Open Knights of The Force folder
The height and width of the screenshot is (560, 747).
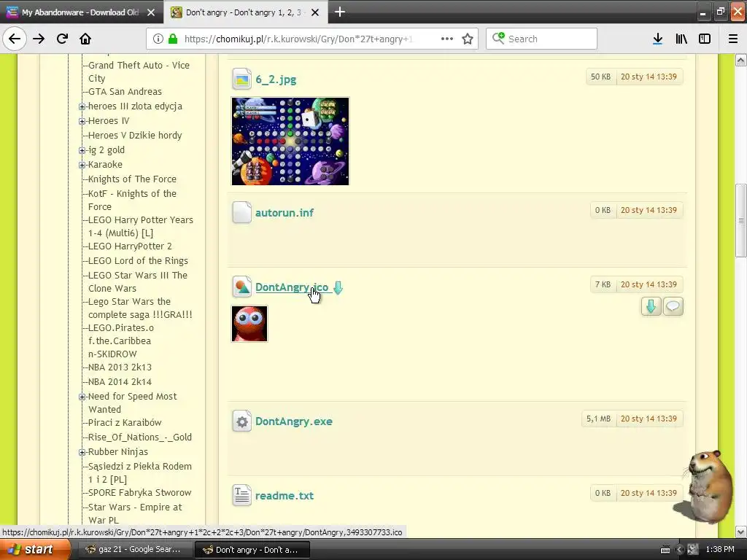pyautogui.click(x=132, y=179)
